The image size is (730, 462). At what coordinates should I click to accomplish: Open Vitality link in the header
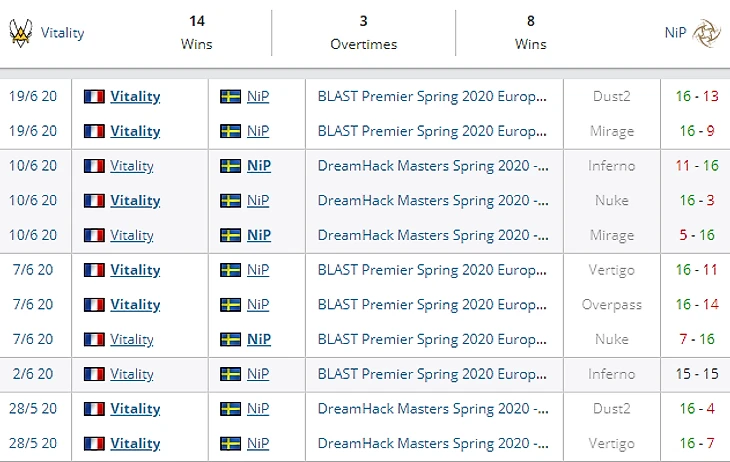62,33
